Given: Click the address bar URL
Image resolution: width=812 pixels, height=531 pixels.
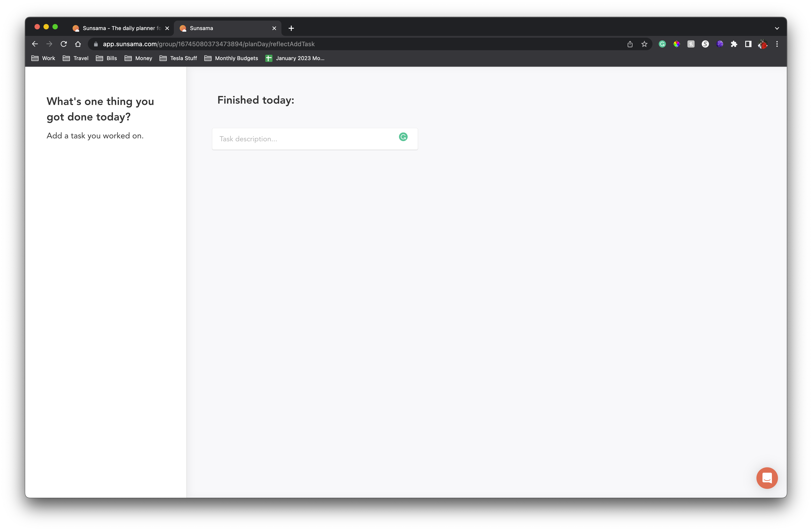Looking at the screenshot, I should pos(208,44).
